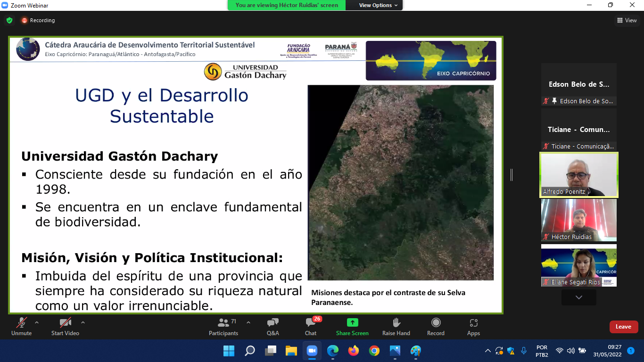Image resolution: width=644 pixels, height=362 pixels.
Task: Open the Chat panel
Action: 311,326
